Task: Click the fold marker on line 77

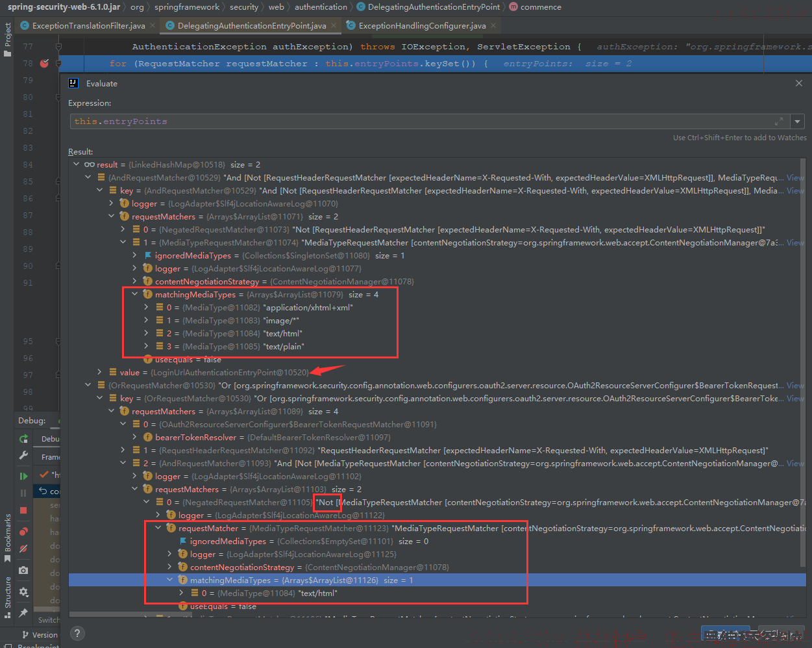Action: click(58, 47)
